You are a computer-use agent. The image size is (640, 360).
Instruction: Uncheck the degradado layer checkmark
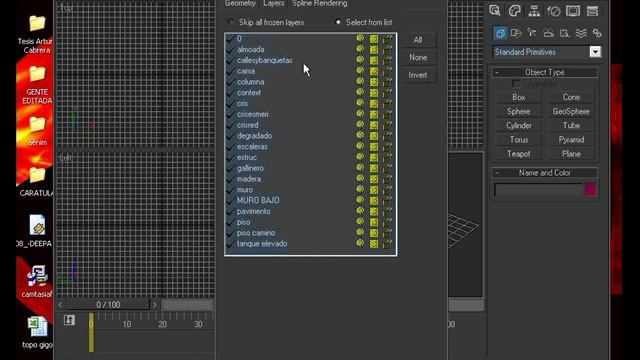pyautogui.click(x=230, y=136)
